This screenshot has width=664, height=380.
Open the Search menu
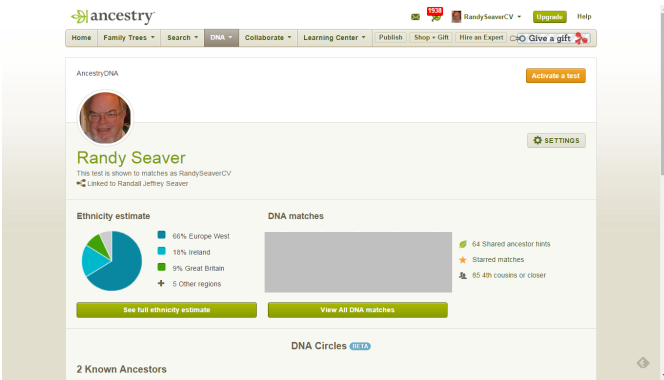click(x=183, y=38)
